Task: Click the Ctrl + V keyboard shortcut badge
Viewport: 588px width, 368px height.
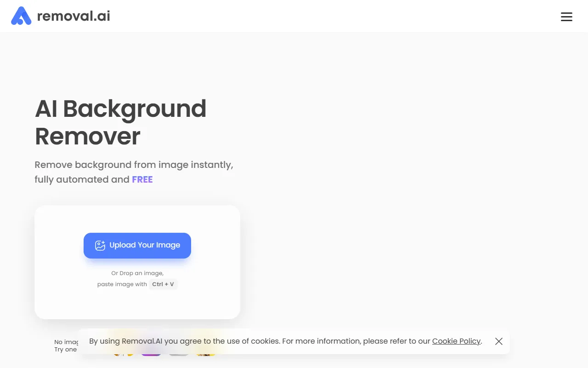Action: [163, 284]
